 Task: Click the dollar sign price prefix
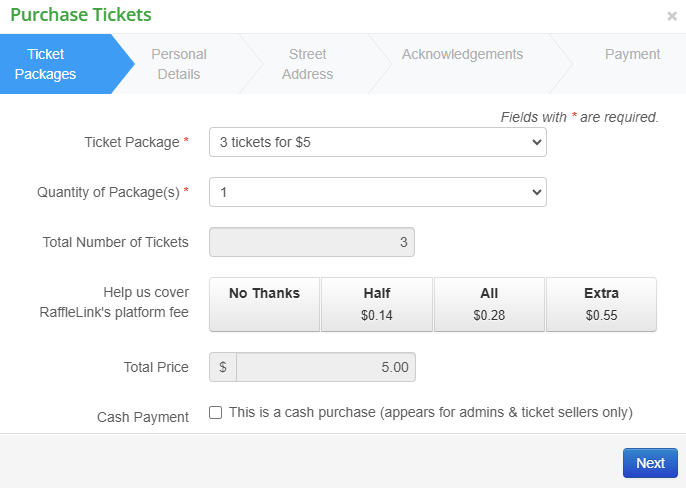click(222, 367)
